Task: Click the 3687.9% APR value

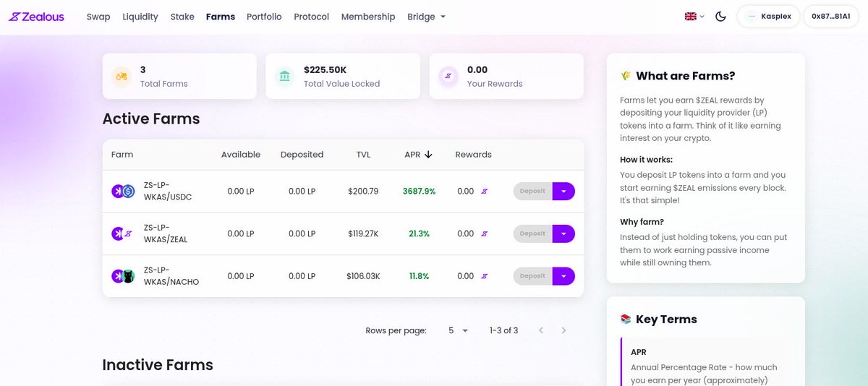Action: 420,192
